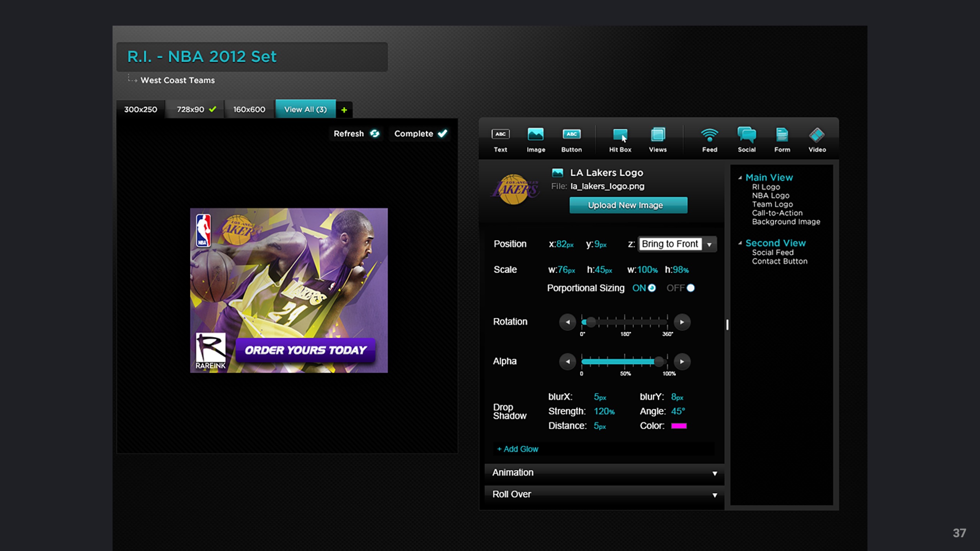Click the Refresh button

click(x=356, y=134)
